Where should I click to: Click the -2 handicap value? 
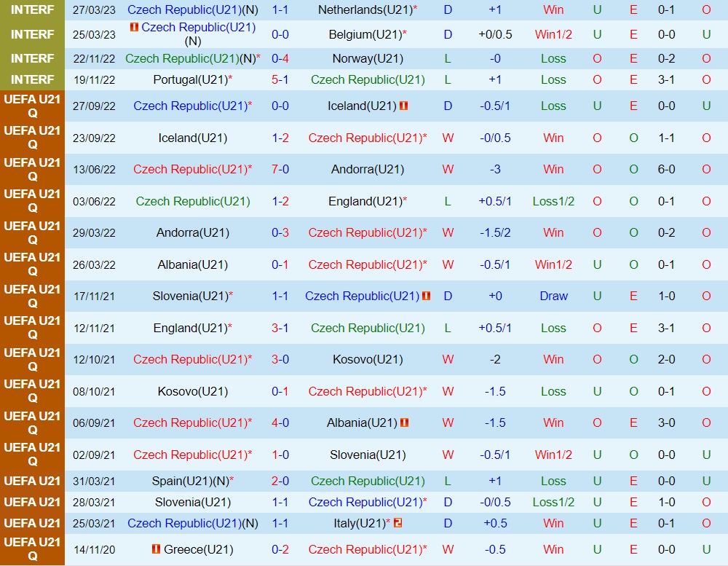(x=495, y=359)
